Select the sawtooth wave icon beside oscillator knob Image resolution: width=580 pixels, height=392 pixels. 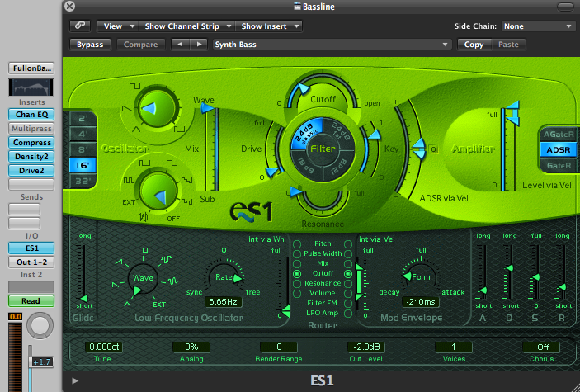pos(127,108)
